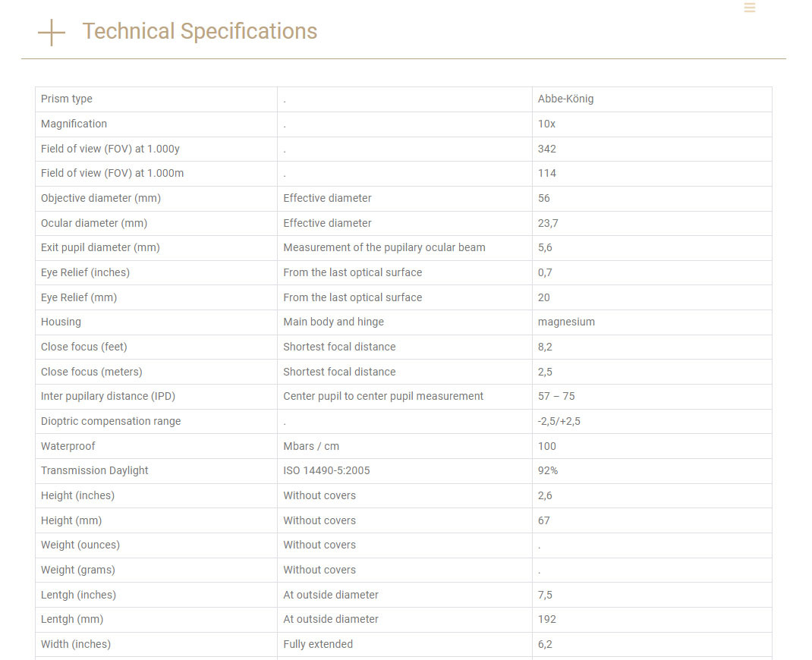This screenshot has height=660, width=812.
Task: Select the Prism type label cell
Action: (67, 99)
